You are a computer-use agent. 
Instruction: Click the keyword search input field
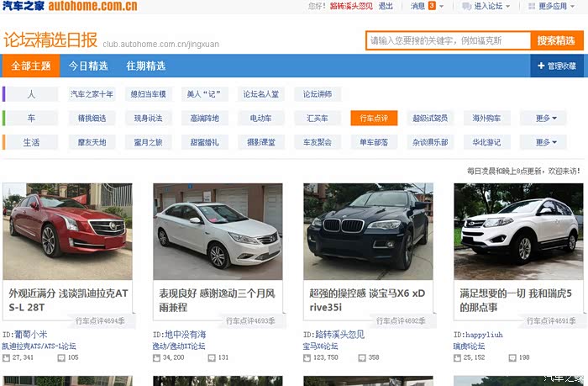[x=448, y=40]
